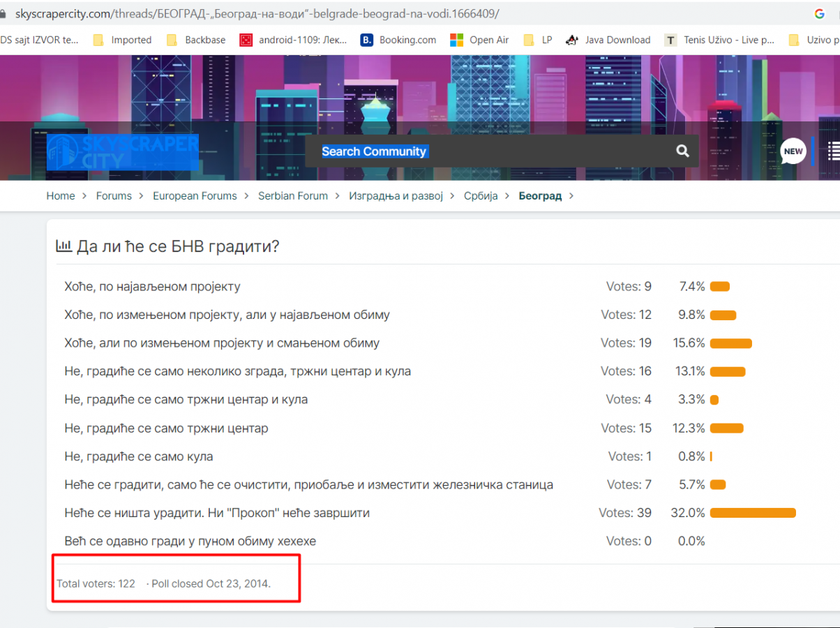Click the orange bar for the 32.0% option
The image size is (840, 628).
coord(753,513)
